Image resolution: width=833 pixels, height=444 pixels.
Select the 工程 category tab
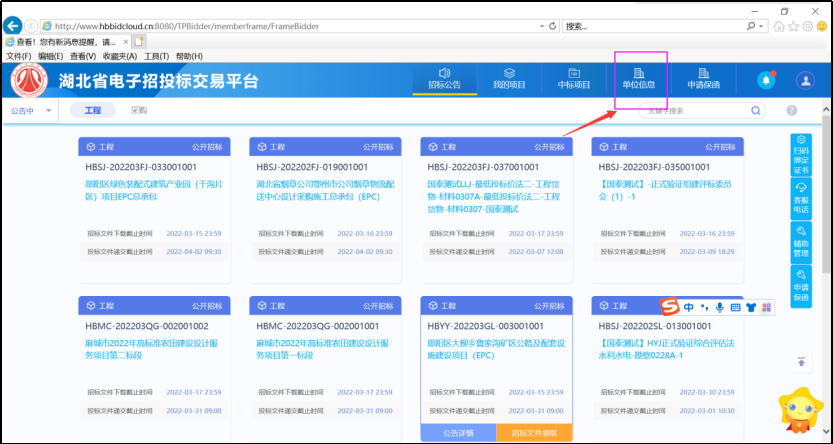click(x=92, y=110)
